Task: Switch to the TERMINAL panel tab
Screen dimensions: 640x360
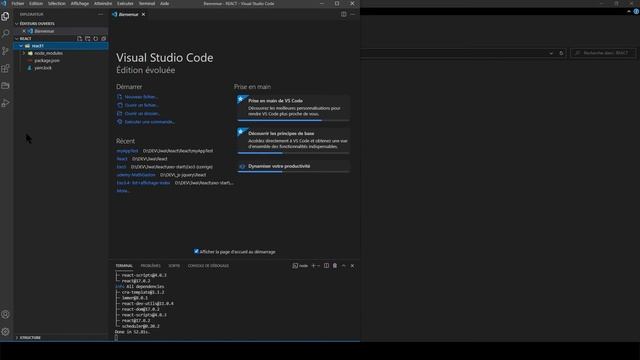Action: click(x=124, y=266)
